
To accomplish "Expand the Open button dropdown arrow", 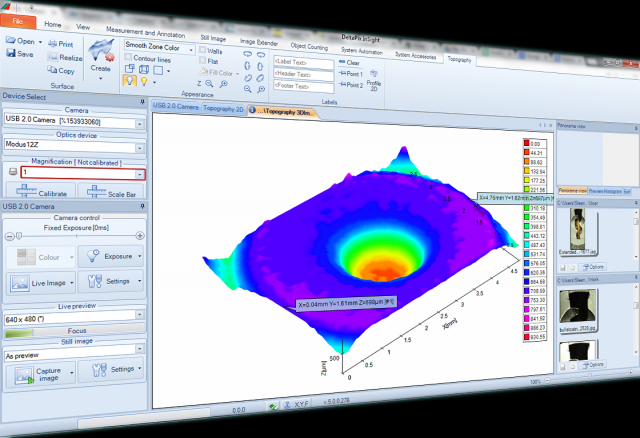I will point(40,42).
